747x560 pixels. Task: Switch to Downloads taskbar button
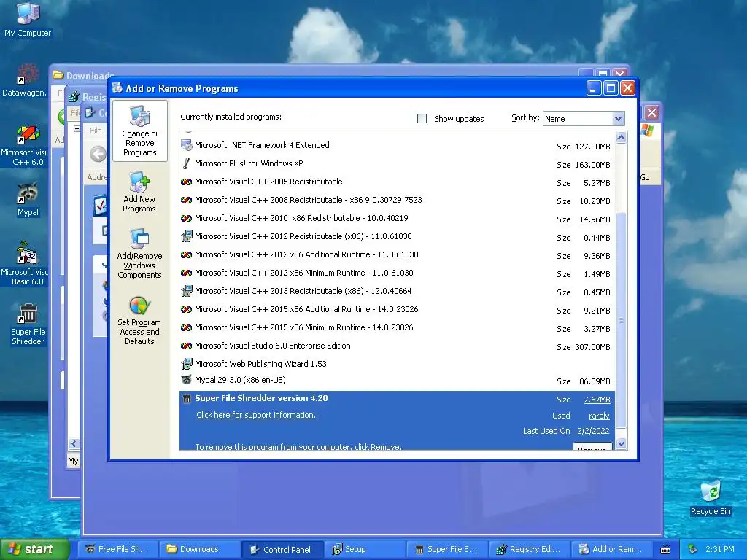click(x=199, y=550)
